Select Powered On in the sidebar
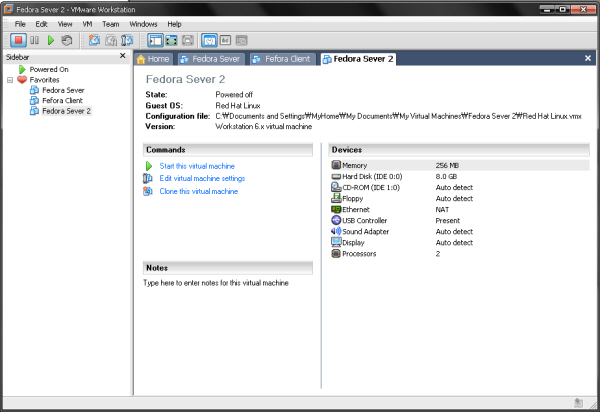This screenshot has width=600, height=412. click(49, 69)
